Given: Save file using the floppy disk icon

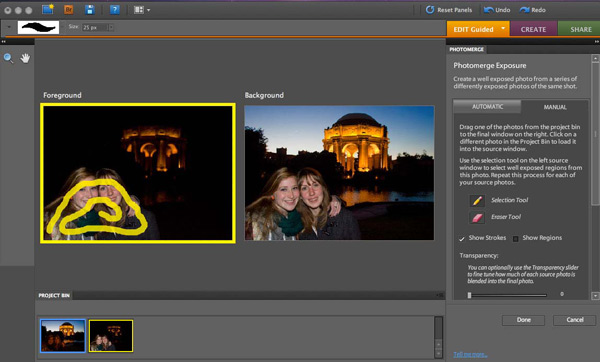Looking at the screenshot, I should coord(90,10).
